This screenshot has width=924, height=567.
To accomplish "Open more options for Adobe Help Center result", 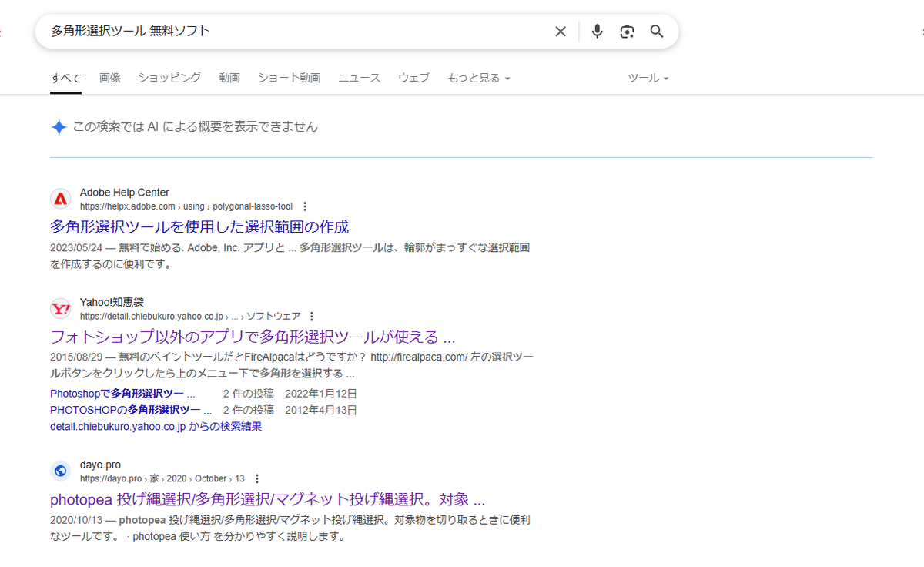I will point(305,206).
